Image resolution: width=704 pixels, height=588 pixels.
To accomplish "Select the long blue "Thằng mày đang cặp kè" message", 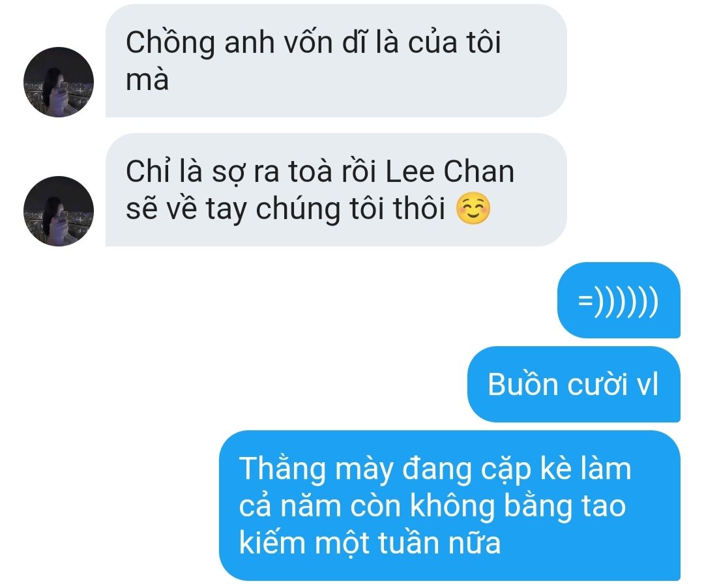I will [449, 505].
